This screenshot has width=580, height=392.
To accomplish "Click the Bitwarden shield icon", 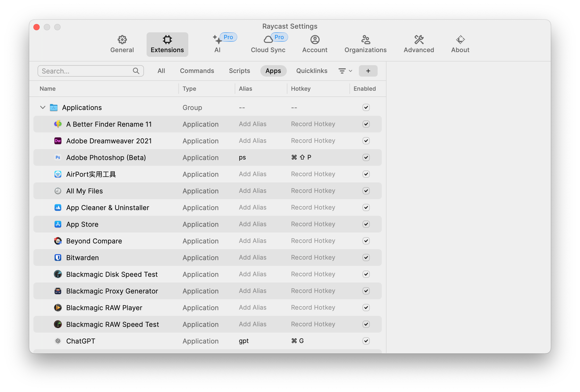I will click(58, 258).
